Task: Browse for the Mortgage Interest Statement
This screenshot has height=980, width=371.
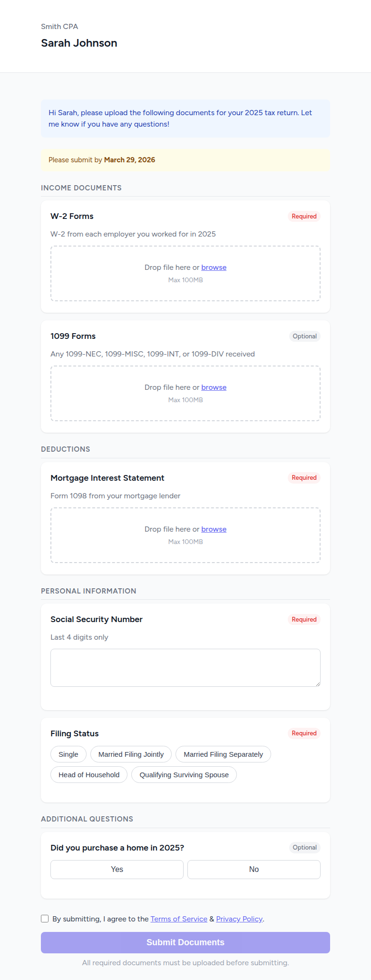Action: (214, 529)
